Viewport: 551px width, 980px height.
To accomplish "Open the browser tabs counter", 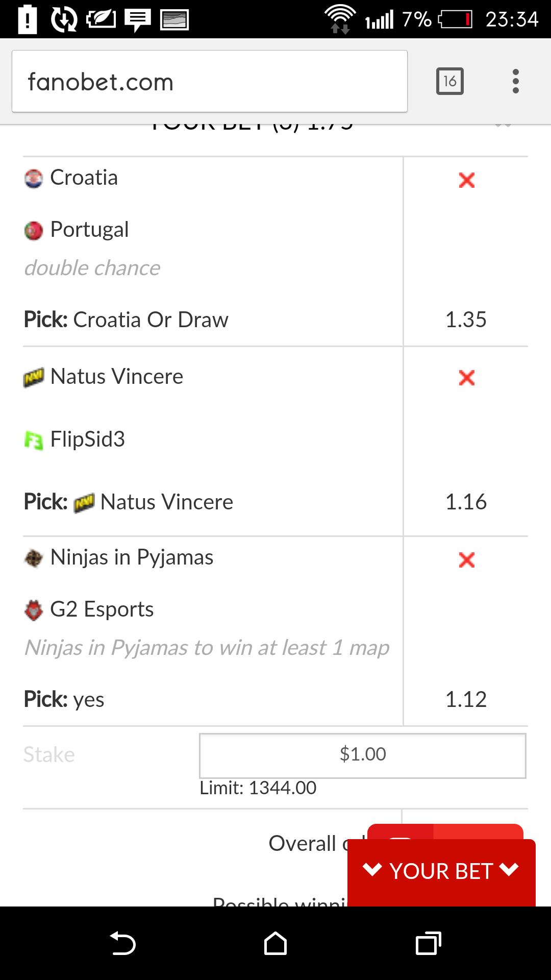I will click(450, 81).
